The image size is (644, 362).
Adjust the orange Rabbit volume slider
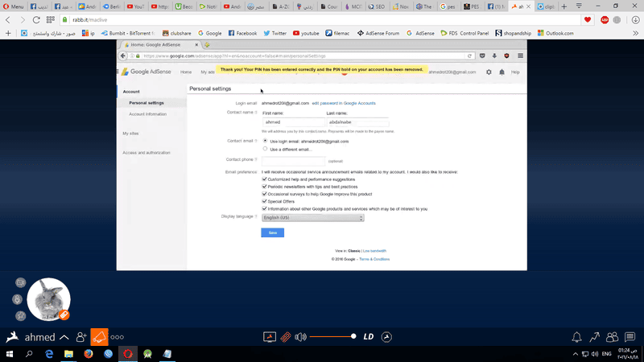coord(333,336)
